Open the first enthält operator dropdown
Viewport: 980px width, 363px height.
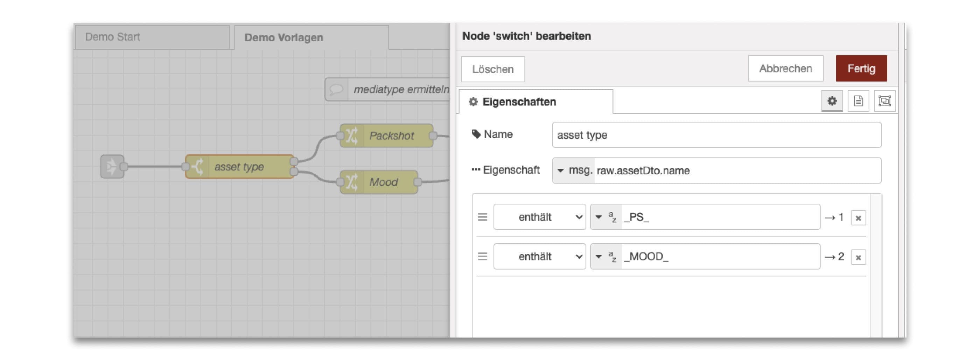pos(539,217)
